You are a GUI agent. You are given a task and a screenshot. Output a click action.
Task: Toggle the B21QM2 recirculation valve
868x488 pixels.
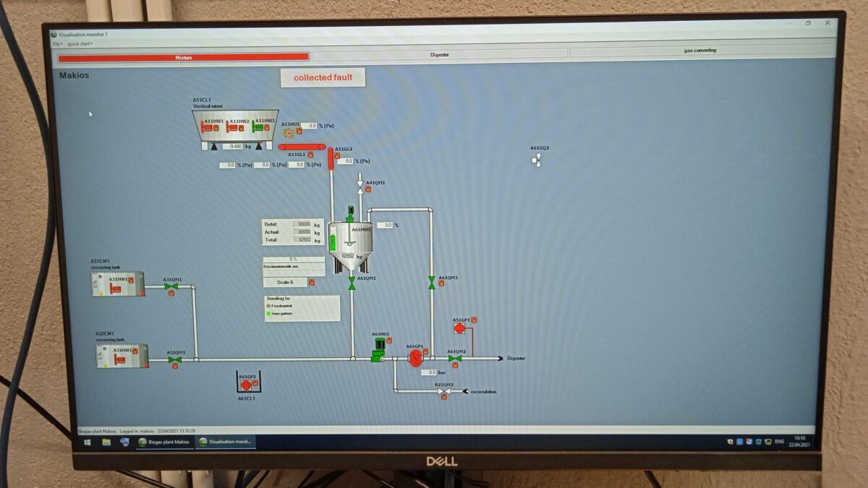443,392
